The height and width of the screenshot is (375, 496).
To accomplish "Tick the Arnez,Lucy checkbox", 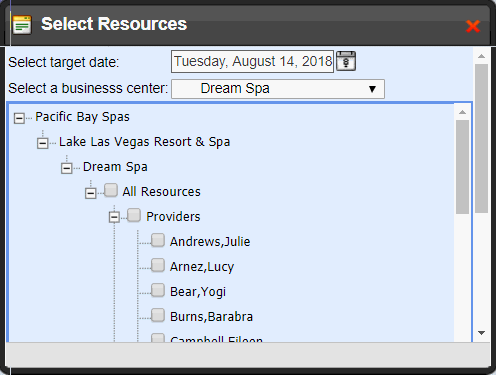I will 158,265.
